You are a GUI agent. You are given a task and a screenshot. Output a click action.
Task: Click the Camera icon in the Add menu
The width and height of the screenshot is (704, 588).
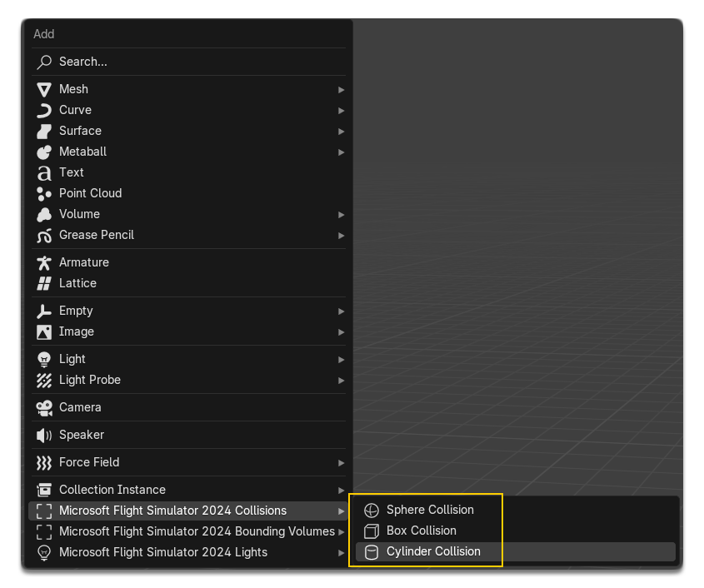coord(43,407)
